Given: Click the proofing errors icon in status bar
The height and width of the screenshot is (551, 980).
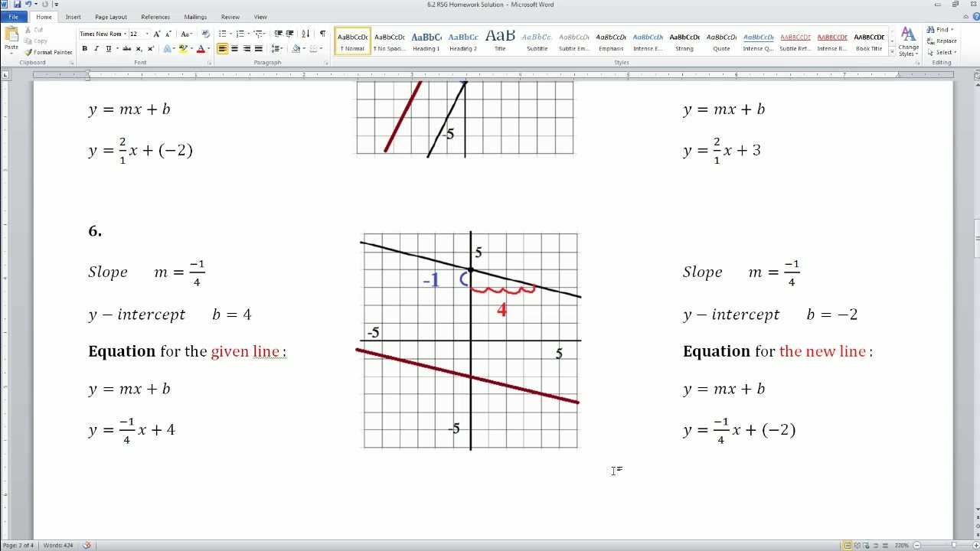Looking at the screenshot, I should coord(87,545).
